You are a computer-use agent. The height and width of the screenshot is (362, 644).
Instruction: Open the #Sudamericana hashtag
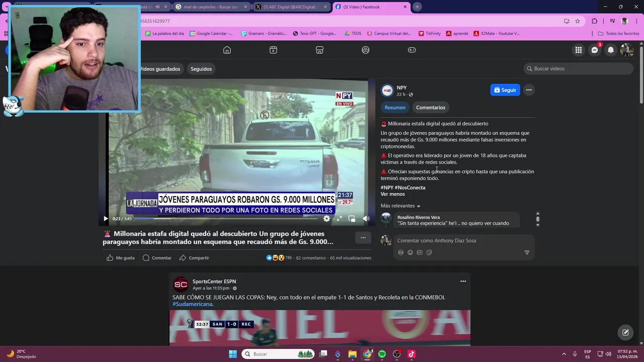tap(192, 304)
